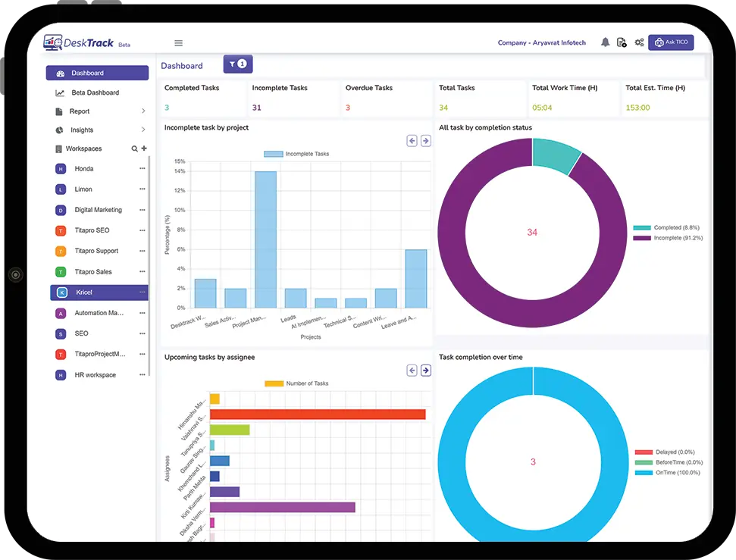Click the Number of Tasks orange swatch
Image resolution: width=736 pixels, height=560 pixels.
click(274, 383)
